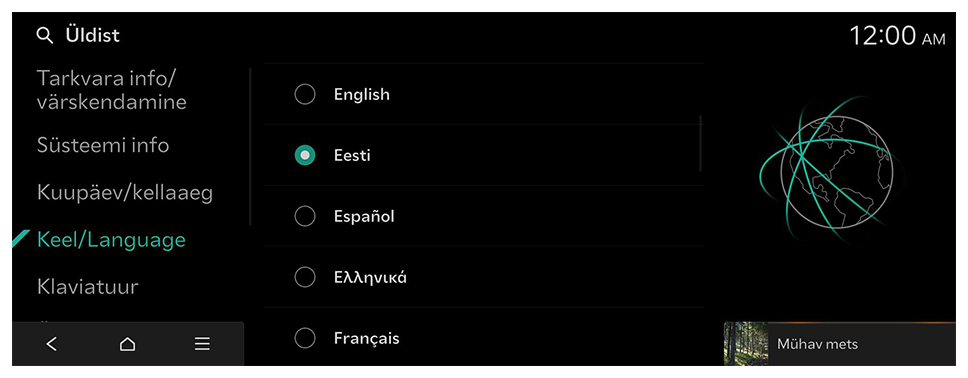Screen dimensions: 968x378
Task: Click the search magnifier icon
Action: 45,36
